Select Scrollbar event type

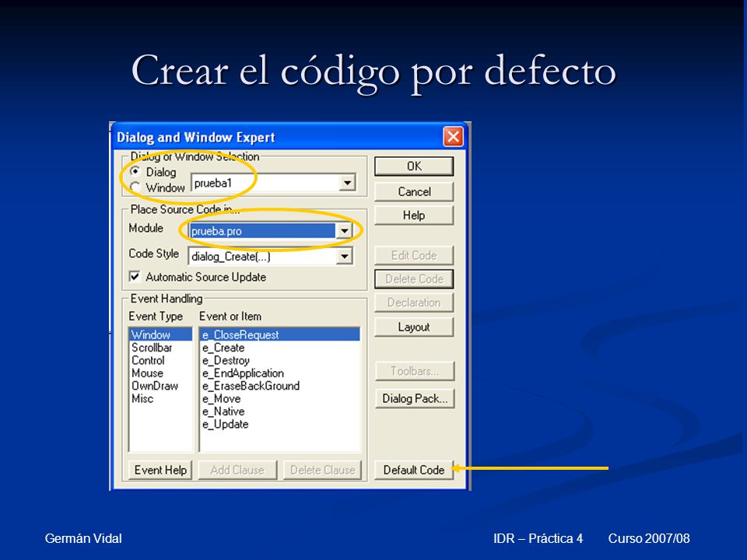pos(160,348)
